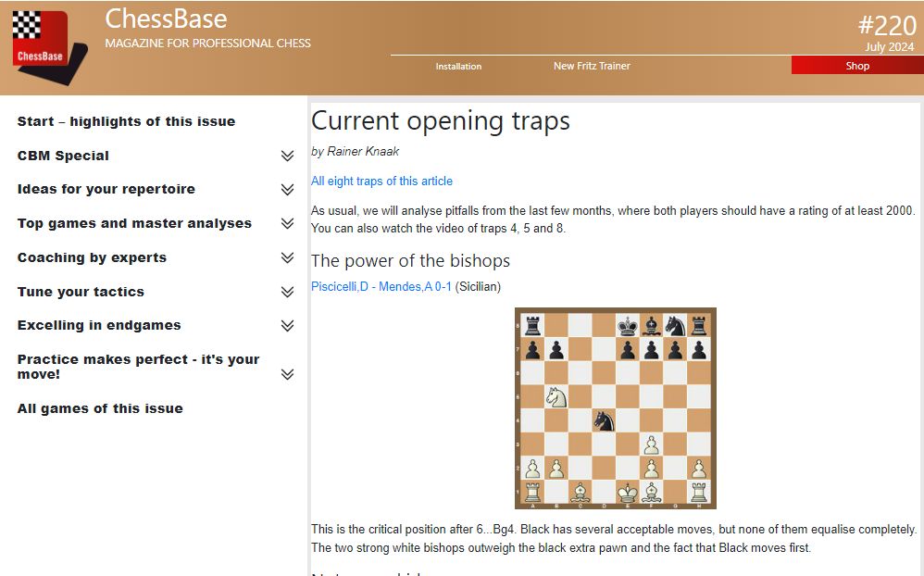Expand the CBM Special section
This screenshot has height=576, width=924.
coord(287,156)
